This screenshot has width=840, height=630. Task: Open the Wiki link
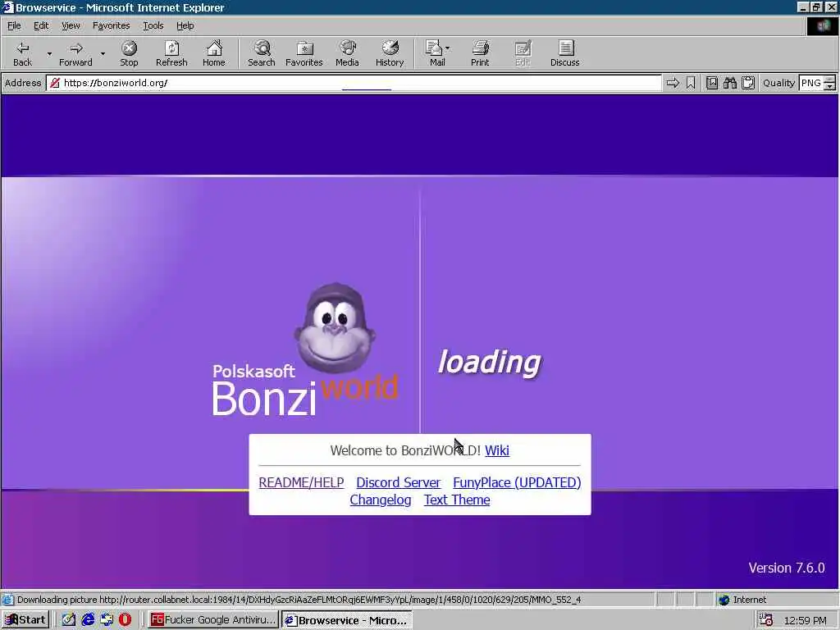[x=497, y=450]
